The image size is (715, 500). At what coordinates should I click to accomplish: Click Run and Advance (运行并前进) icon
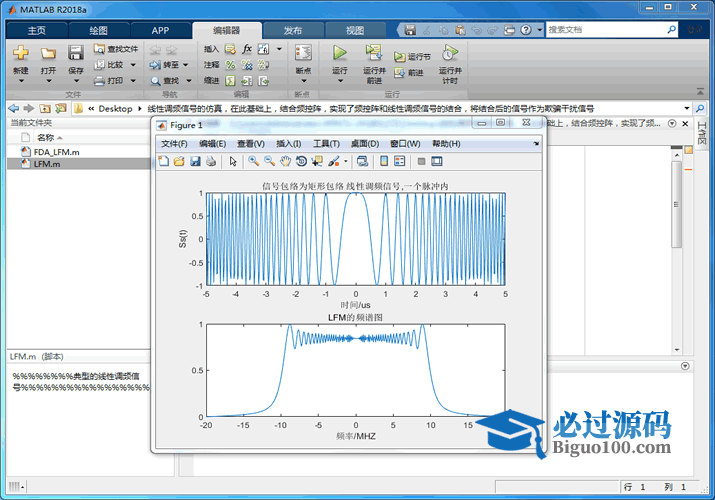[374, 52]
